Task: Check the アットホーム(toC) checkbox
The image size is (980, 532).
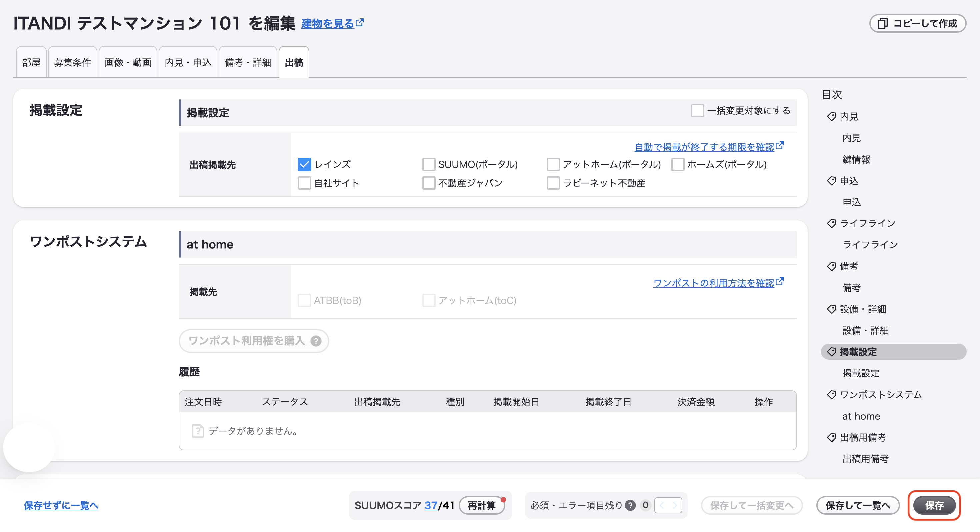Action: point(429,300)
